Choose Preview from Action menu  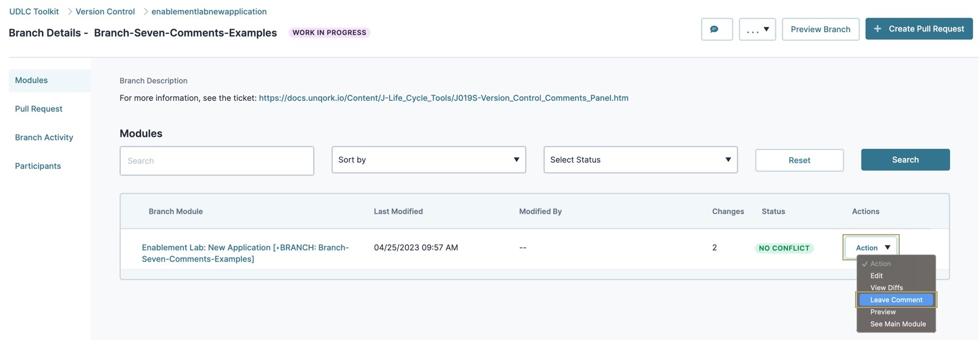click(x=896, y=312)
